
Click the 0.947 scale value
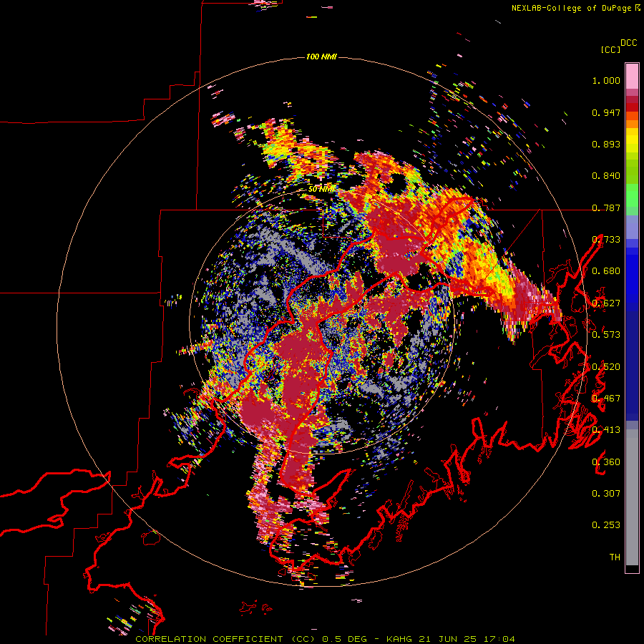point(606,112)
